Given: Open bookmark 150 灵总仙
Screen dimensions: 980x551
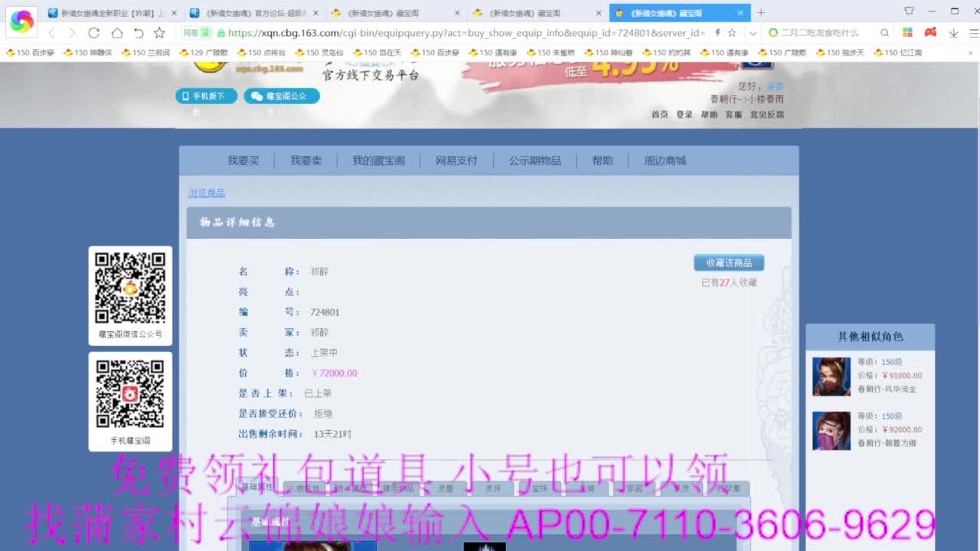Looking at the screenshot, I should pos(319,53).
